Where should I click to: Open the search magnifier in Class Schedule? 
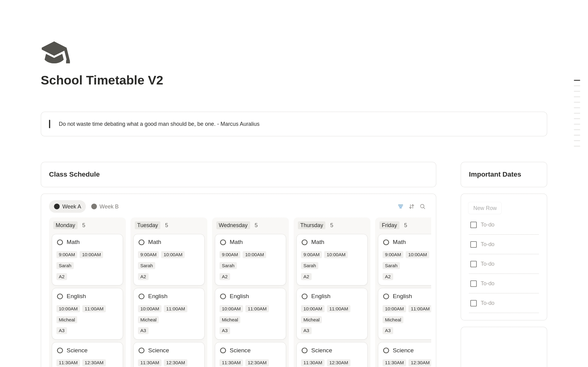point(422,207)
